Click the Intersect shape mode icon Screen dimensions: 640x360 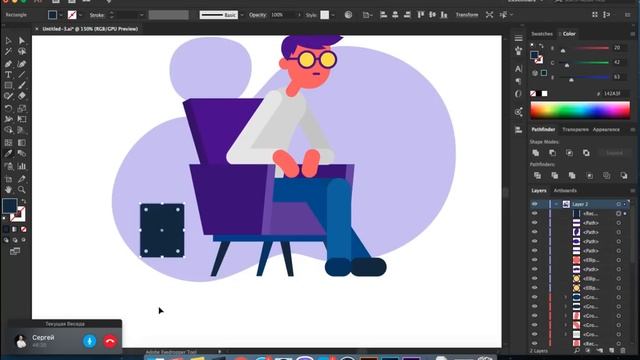pyautogui.click(x=569, y=153)
